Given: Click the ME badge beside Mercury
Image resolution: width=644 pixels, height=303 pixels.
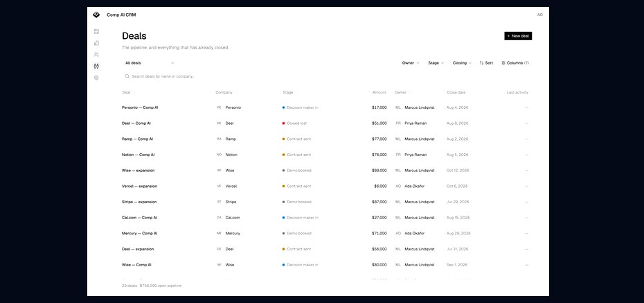Looking at the screenshot, I should click(219, 233).
